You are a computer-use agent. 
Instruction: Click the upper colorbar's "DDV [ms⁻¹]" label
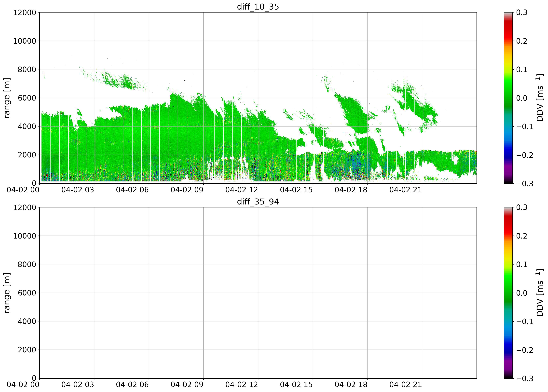[540, 98]
